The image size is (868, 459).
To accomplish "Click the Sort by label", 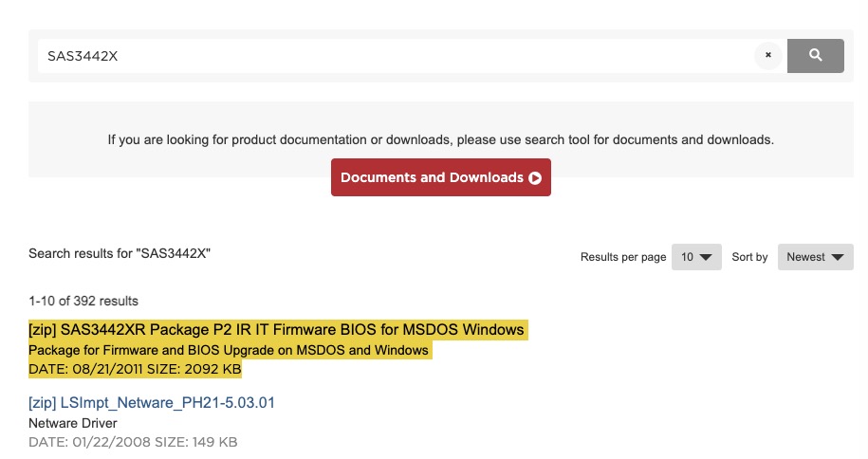I will [x=749, y=257].
